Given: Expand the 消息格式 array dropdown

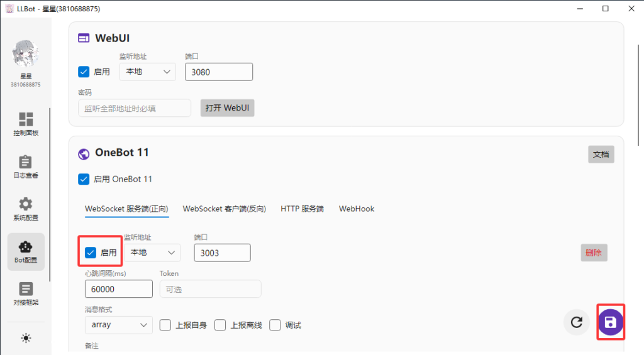Looking at the screenshot, I should pos(119,325).
